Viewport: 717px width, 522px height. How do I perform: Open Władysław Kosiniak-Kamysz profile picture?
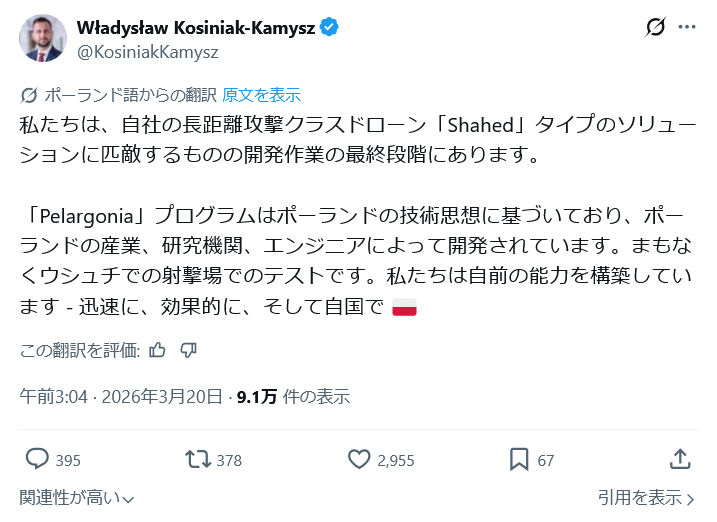coord(43,38)
